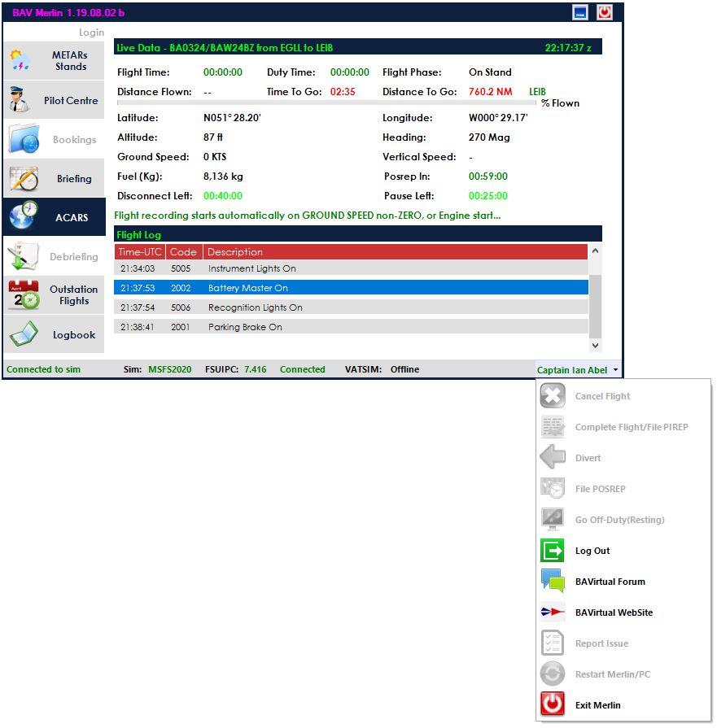The width and height of the screenshot is (717, 728).
Task: Click the flight log scrollbar thumb
Action: click(595, 307)
